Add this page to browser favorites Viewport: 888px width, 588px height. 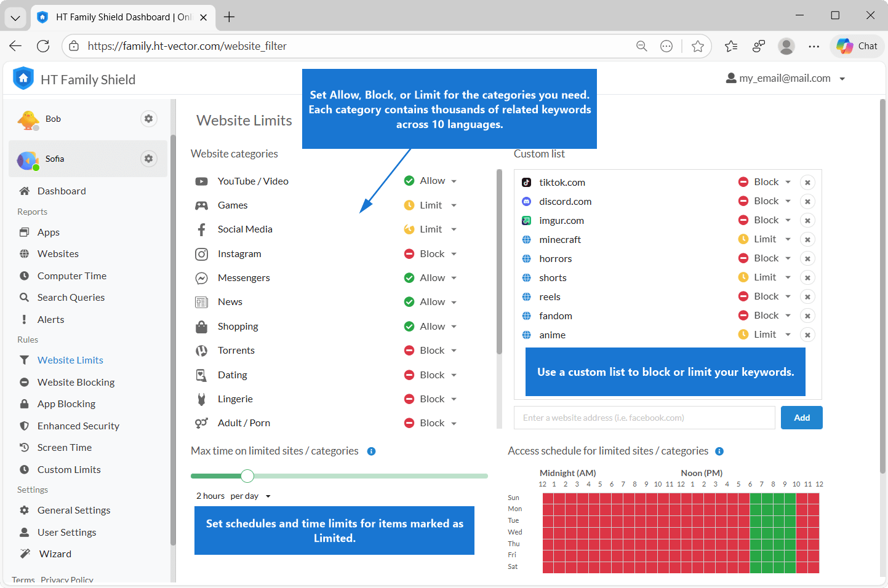click(x=697, y=46)
